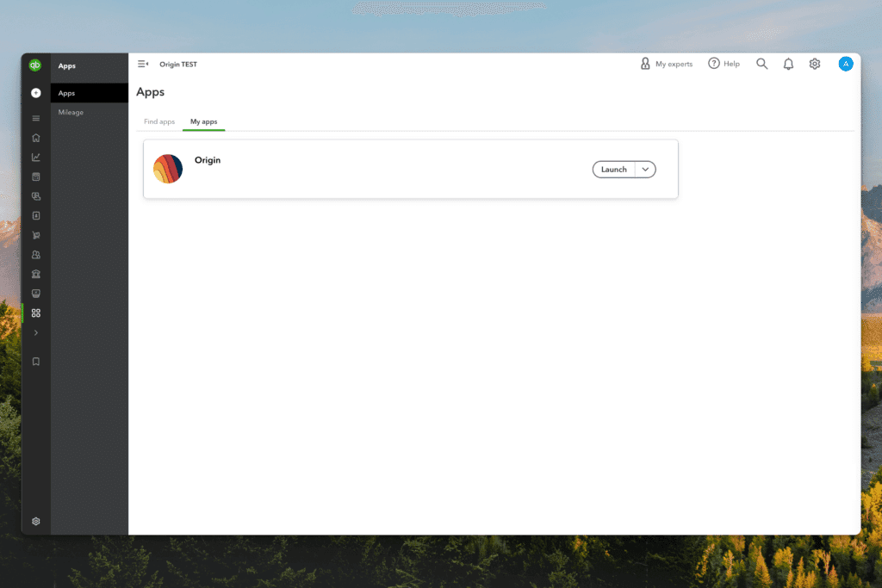Click the grid apps icon in sidebar

(x=36, y=313)
